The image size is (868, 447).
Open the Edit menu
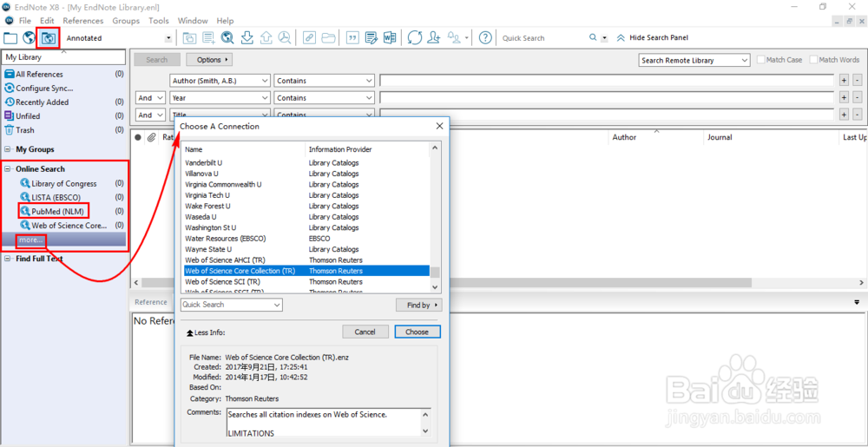47,21
